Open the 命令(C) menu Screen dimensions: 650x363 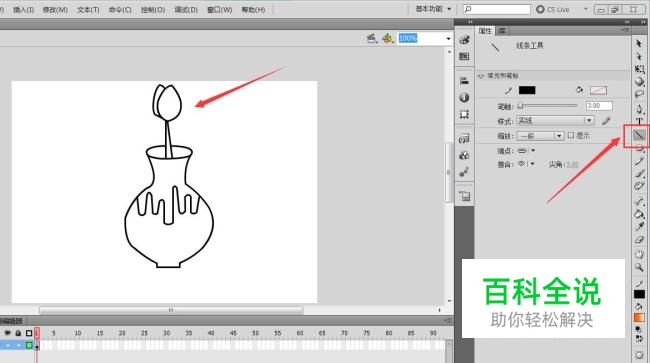pyautogui.click(x=120, y=9)
